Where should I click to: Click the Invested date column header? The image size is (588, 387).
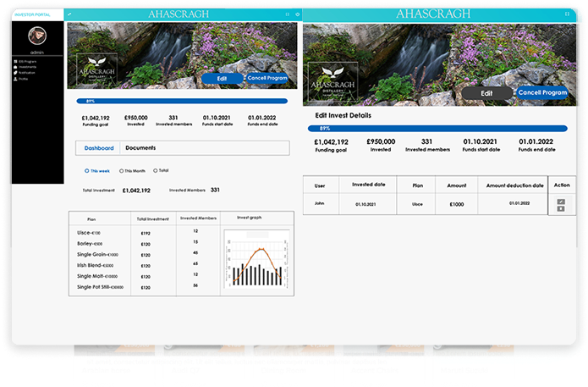pyautogui.click(x=369, y=185)
